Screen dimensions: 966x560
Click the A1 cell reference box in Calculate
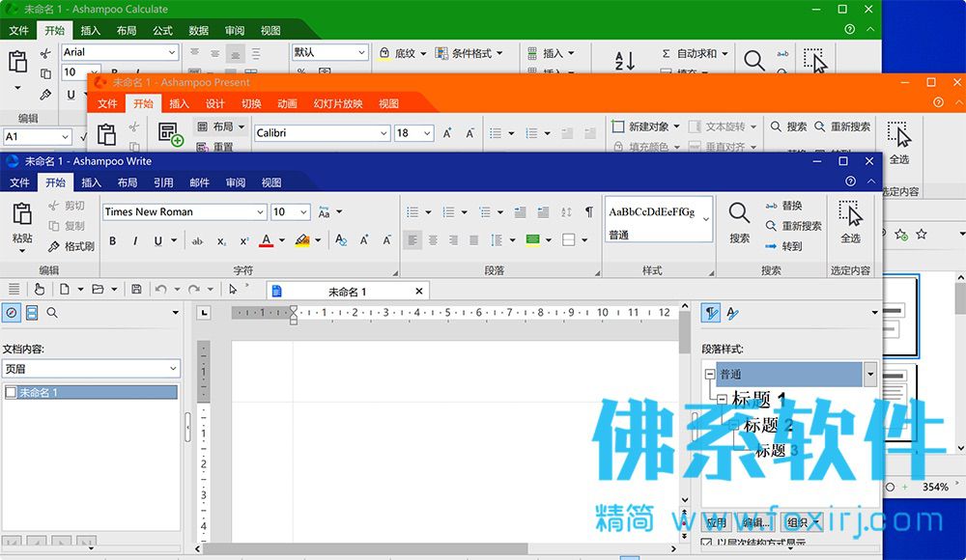37,136
